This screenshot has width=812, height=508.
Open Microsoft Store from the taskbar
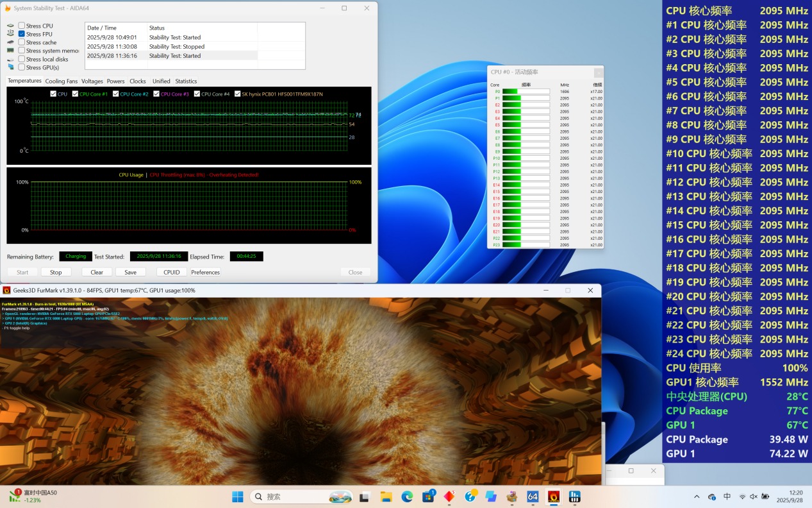428,496
